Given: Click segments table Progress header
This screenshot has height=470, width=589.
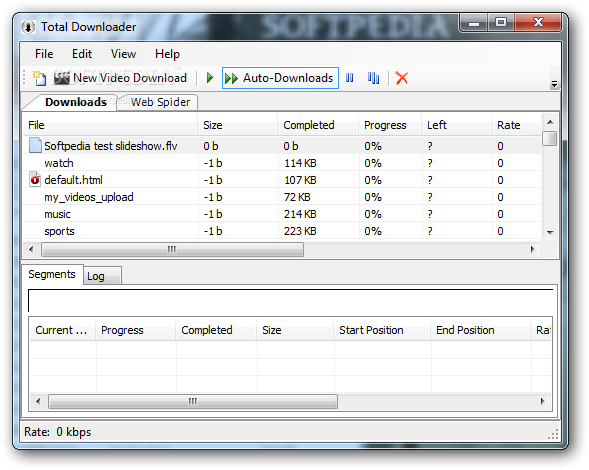Looking at the screenshot, I should (136, 330).
